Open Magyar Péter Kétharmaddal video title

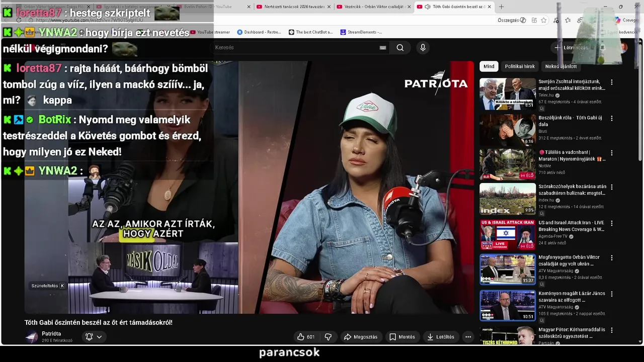[572, 333]
